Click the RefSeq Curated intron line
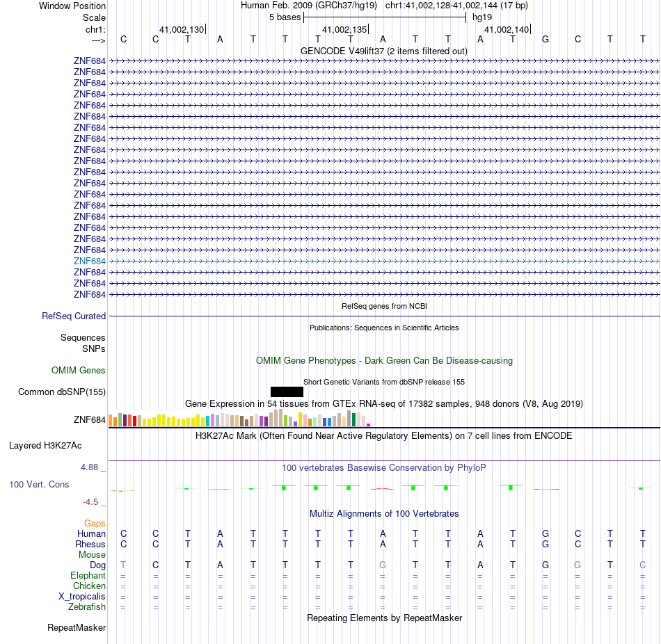The width and height of the screenshot is (661, 644). 384,316
